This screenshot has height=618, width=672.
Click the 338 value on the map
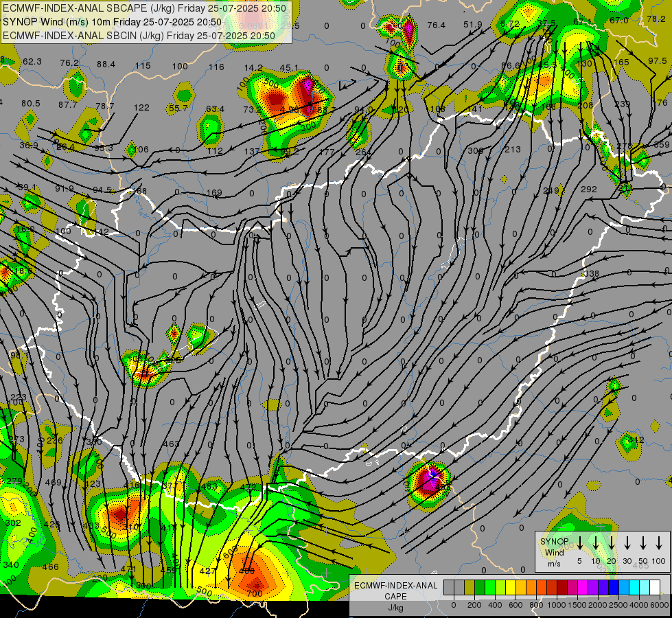point(592,273)
